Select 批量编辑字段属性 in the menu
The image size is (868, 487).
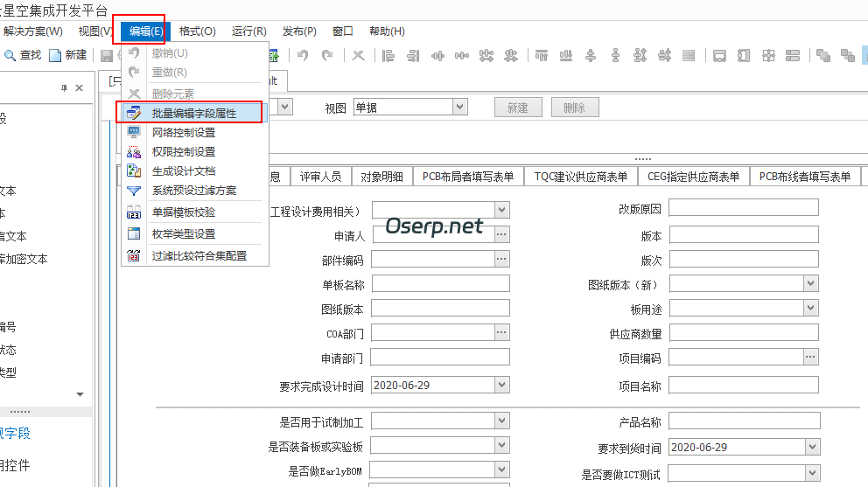[x=192, y=113]
